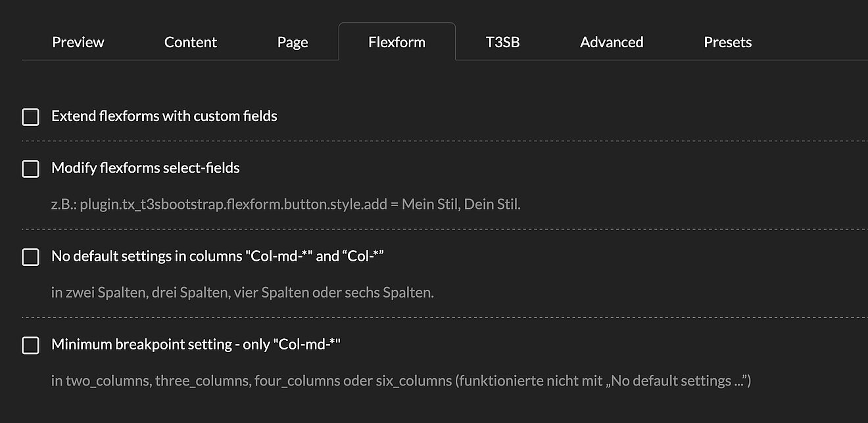868x423 pixels.
Task: Click the plugin.tx_t3sbootstrap example description text
Action: 285,204
